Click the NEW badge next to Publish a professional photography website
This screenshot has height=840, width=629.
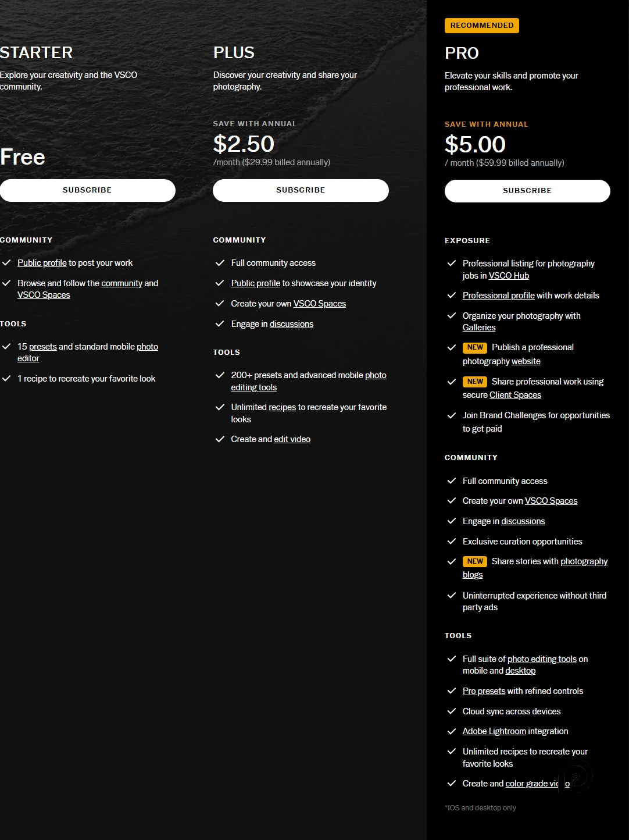475,347
